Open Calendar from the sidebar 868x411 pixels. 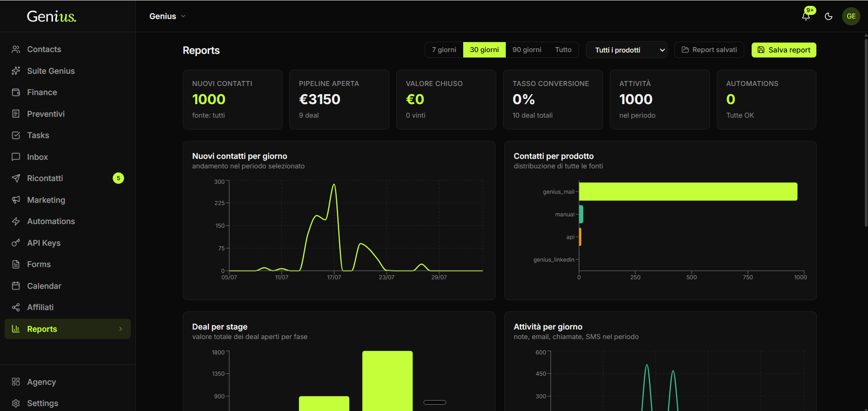pyautogui.click(x=67, y=286)
